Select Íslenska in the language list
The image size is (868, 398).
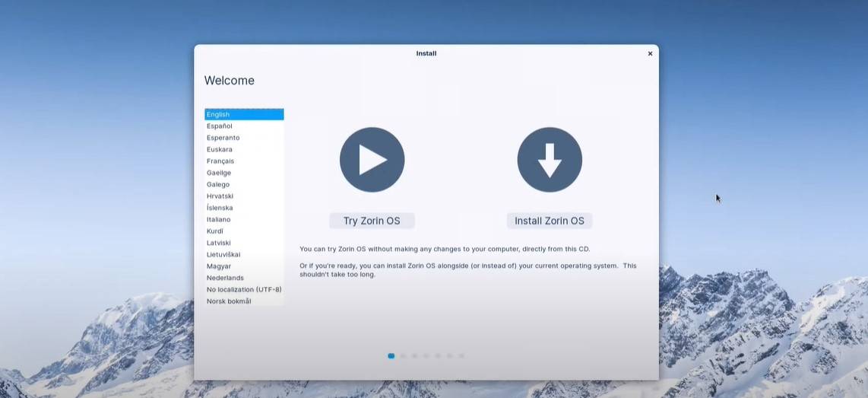click(x=244, y=207)
